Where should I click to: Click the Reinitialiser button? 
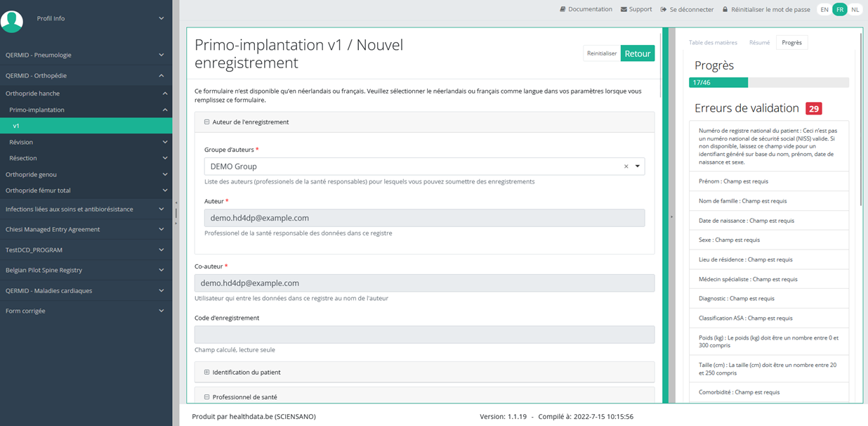pos(602,53)
